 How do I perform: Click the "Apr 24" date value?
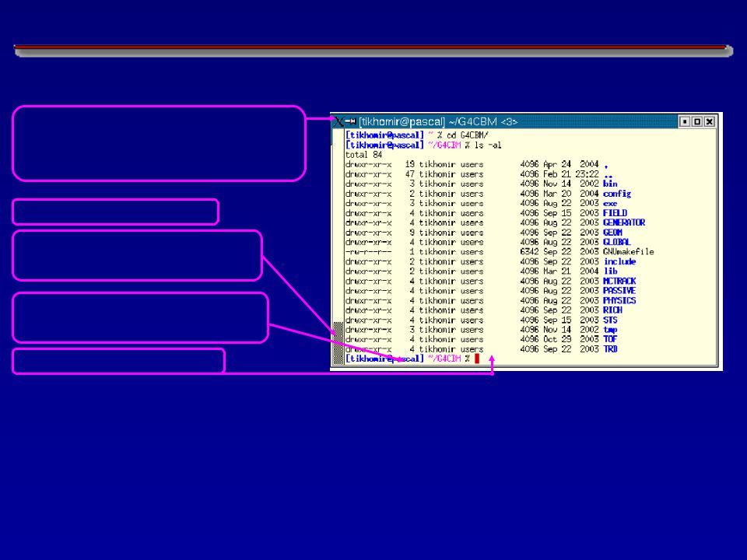click(x=557, y=164)
